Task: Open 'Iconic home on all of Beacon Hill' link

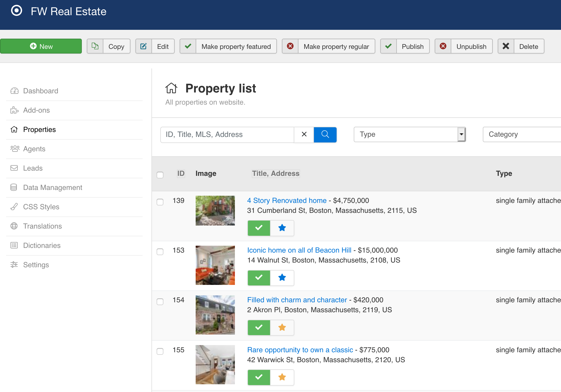Action: tap(299, 250)
